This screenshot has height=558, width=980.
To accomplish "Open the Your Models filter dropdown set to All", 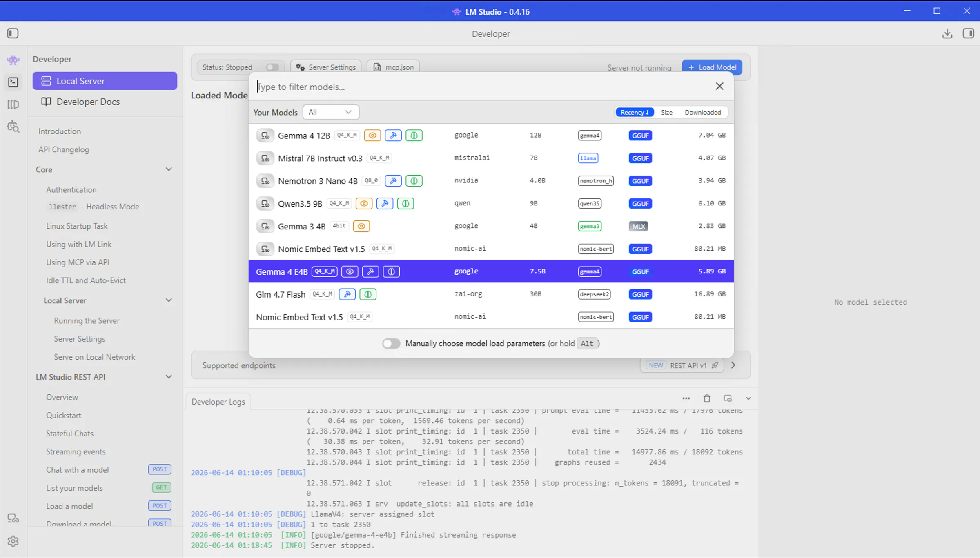I will [331, 112].
